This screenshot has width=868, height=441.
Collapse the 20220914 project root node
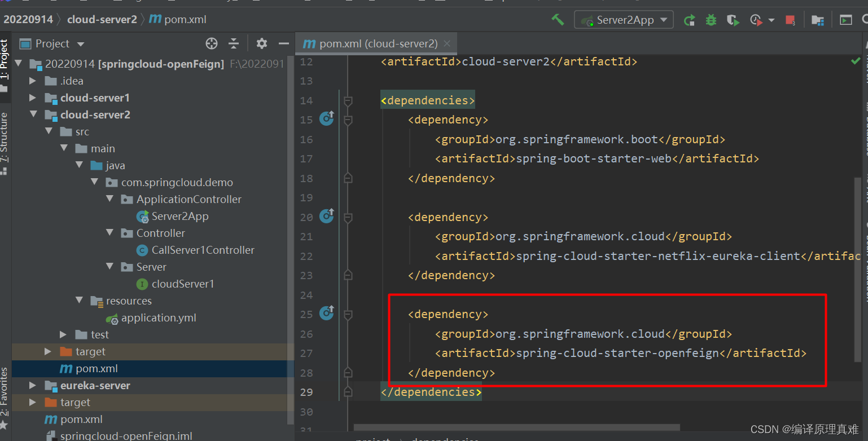click(x=18, y=64)
